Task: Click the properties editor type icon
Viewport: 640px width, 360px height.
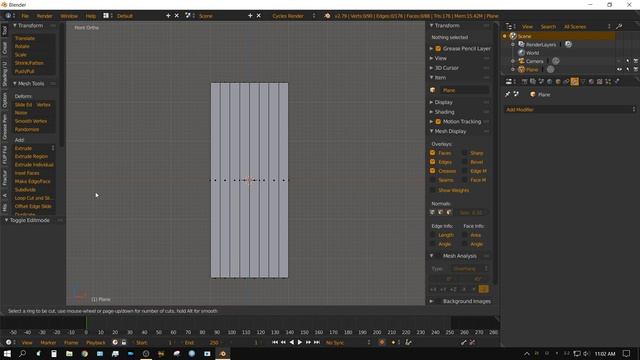Action: pyautogui.click(x=509, y=82)
